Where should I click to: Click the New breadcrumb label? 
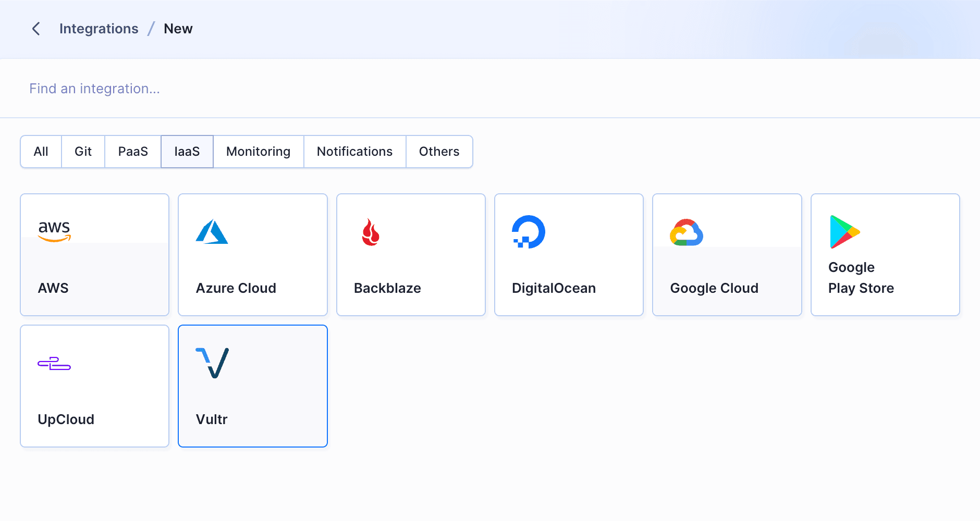(x=178, y=29)
